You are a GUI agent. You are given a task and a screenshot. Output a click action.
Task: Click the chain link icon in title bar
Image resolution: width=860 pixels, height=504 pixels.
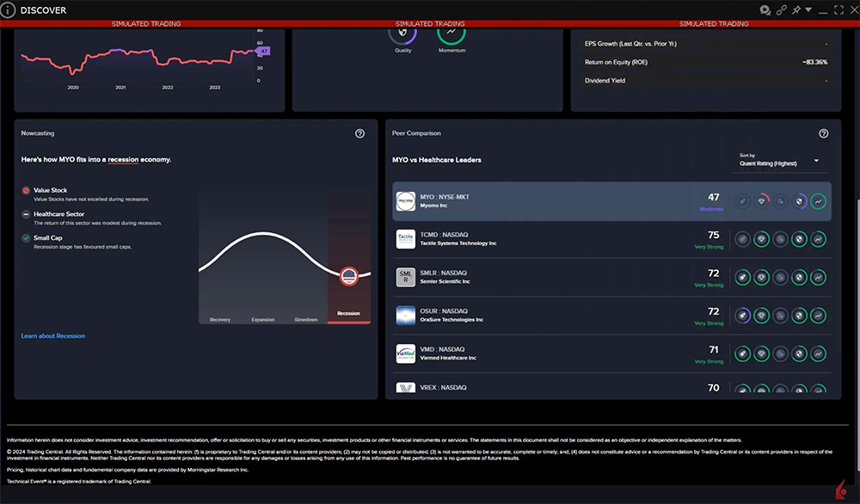pos(782,10)
